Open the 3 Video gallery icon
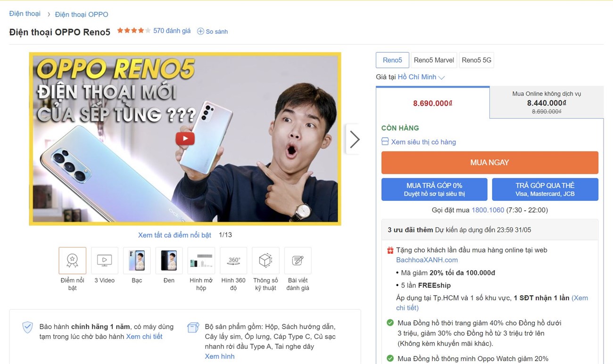613x364 pixels. click(x=104, y=260)
